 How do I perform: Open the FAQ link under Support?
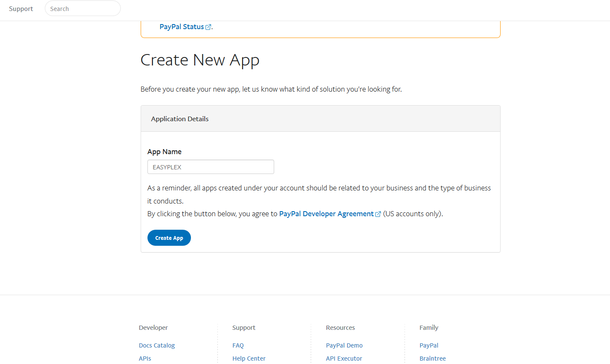point(238,345)
